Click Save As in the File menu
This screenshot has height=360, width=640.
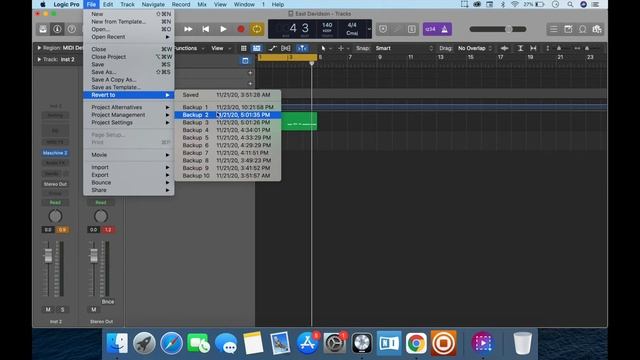(129, 72)
